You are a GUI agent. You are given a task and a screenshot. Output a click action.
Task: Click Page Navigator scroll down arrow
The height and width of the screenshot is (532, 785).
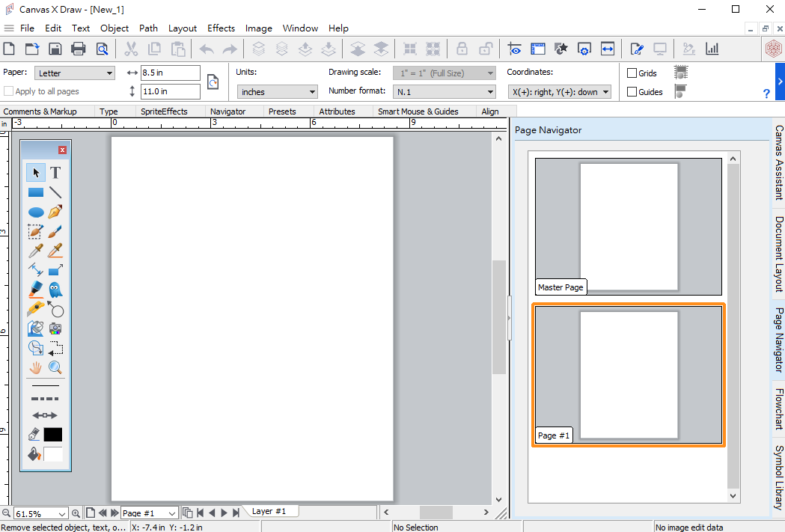733,495
